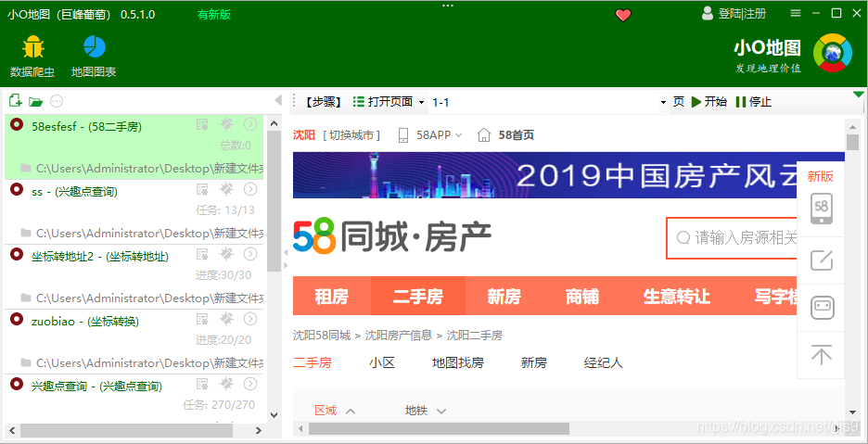This screenshot has width=868, height=444.
Task: Toggle red status circle of ss task
Action: (x=18, y=189)
